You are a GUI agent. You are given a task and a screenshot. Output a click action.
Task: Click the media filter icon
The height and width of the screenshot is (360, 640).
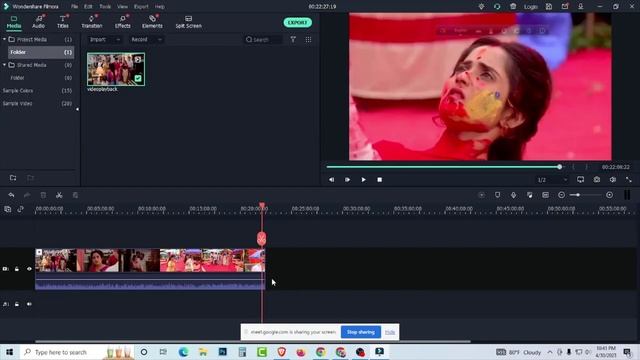tap(293, 39)
